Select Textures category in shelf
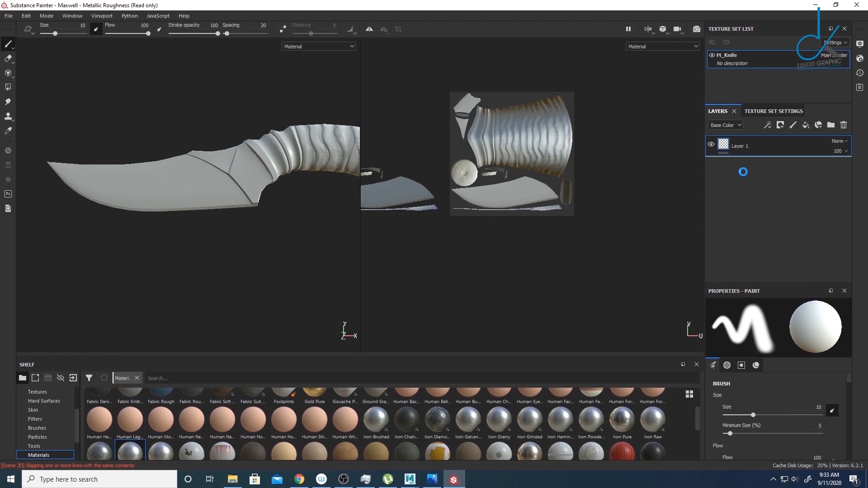 [37, 392]
